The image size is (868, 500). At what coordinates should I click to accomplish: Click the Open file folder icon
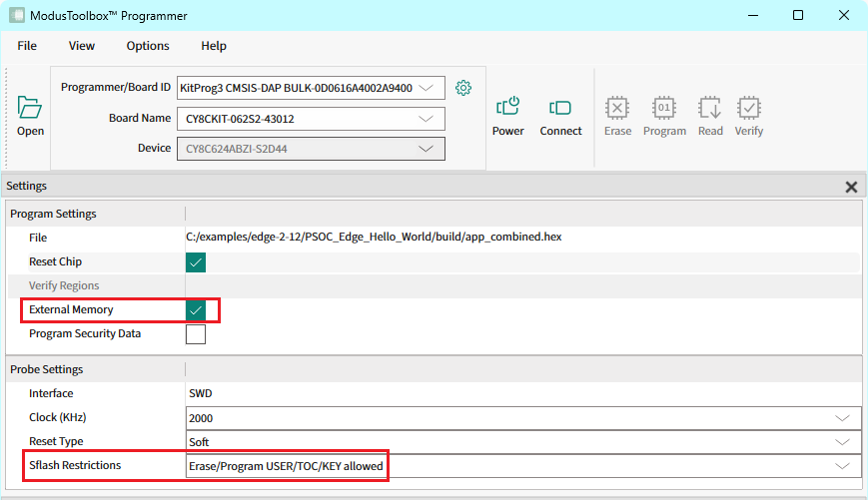point(30,108)
